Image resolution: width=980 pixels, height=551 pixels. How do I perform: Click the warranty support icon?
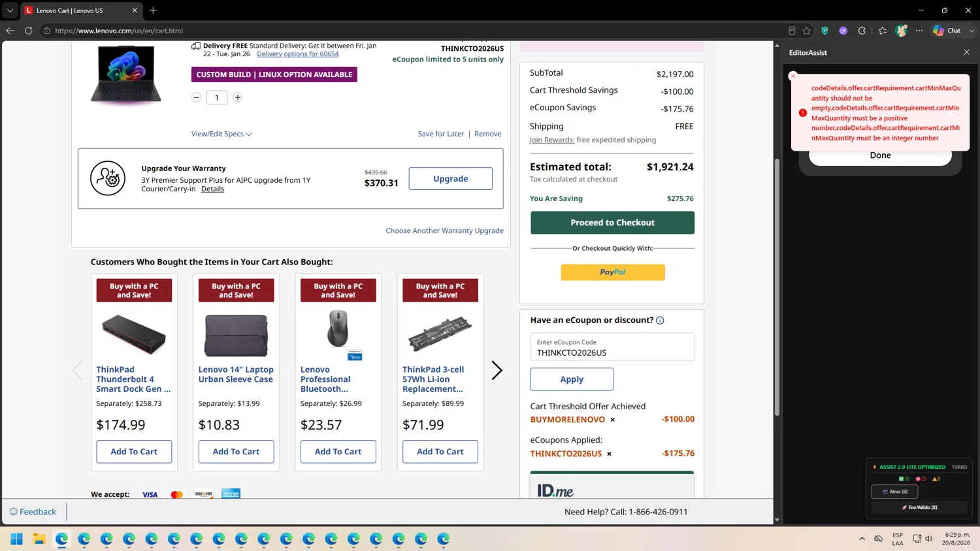[x=108, y=178]
